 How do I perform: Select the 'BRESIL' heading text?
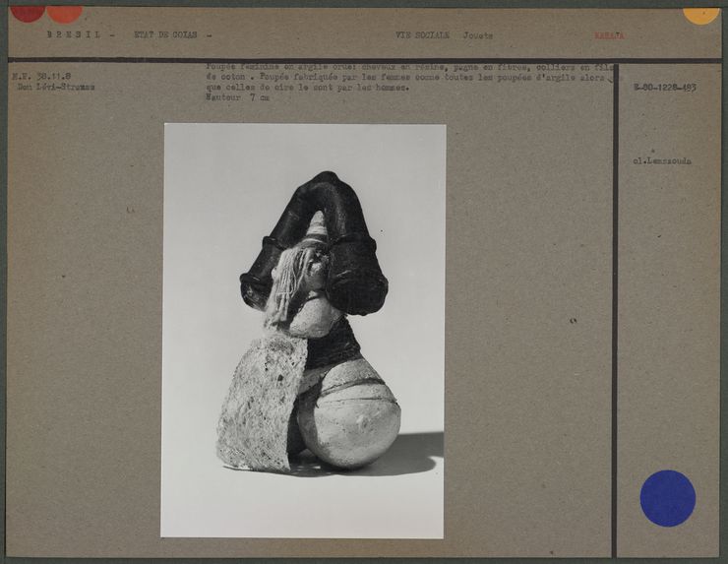point(73,34)
